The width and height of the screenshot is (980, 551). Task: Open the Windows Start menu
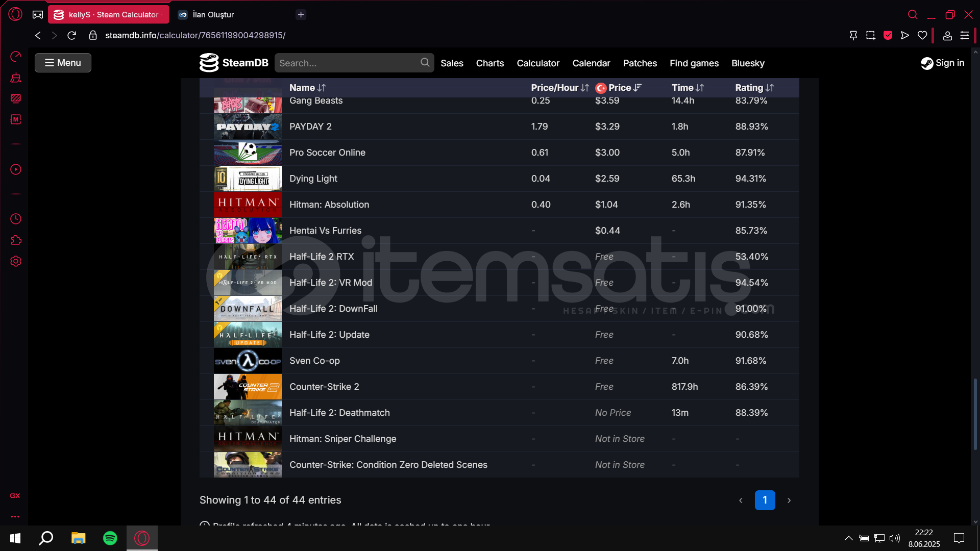click(x=15, y=538)
